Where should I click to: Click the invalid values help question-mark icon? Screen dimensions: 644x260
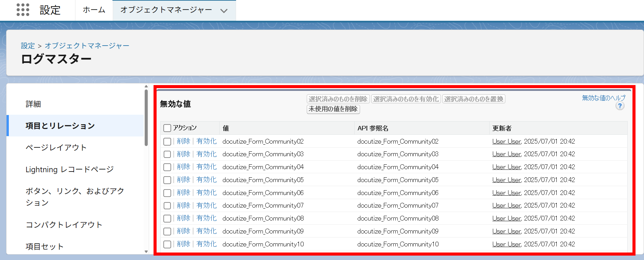tap(620, 106)
